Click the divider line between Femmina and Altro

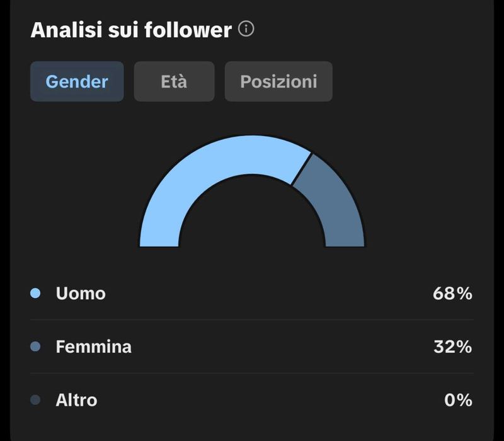(x=252, y=373)
